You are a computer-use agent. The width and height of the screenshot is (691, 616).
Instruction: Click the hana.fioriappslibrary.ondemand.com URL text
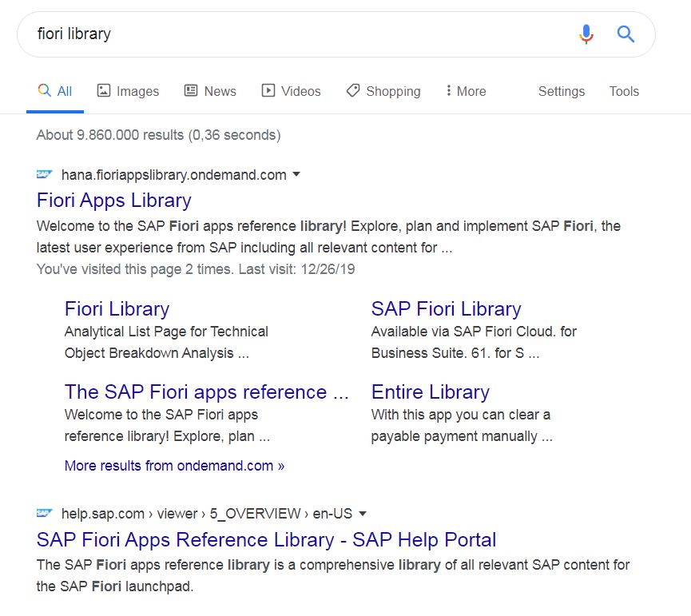pos(173,175)
